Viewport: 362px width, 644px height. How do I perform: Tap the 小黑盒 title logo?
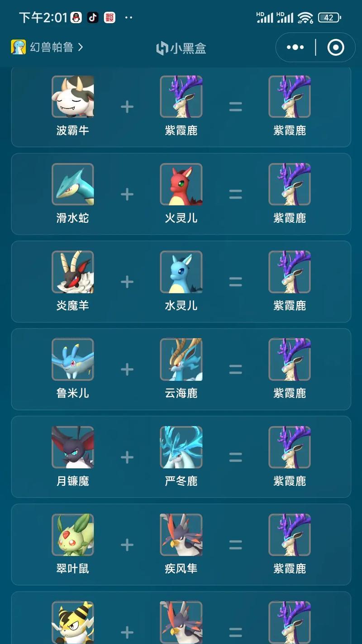tap(181, 48)
